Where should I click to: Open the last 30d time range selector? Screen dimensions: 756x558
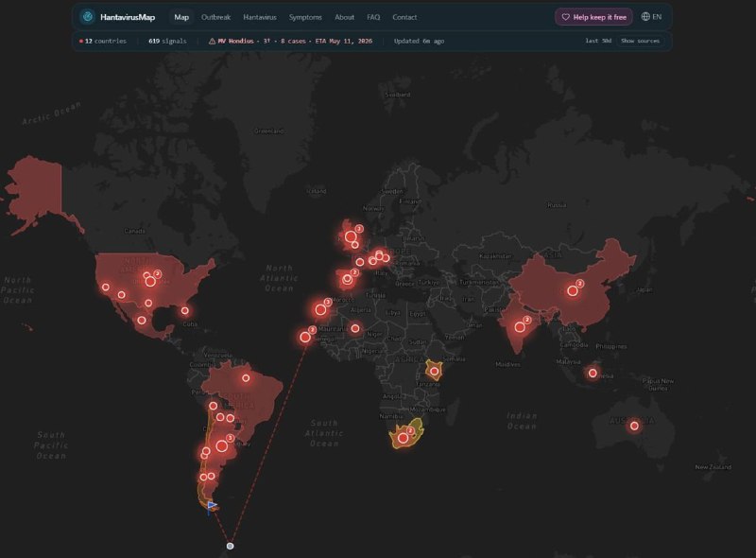pos(598,41)
